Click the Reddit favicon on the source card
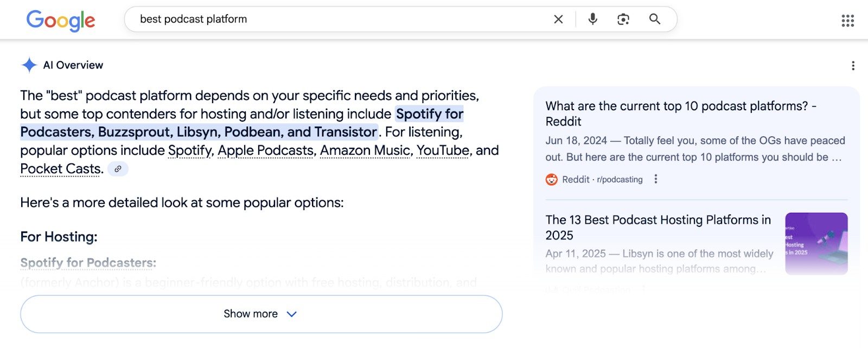 tap(551, 179)
